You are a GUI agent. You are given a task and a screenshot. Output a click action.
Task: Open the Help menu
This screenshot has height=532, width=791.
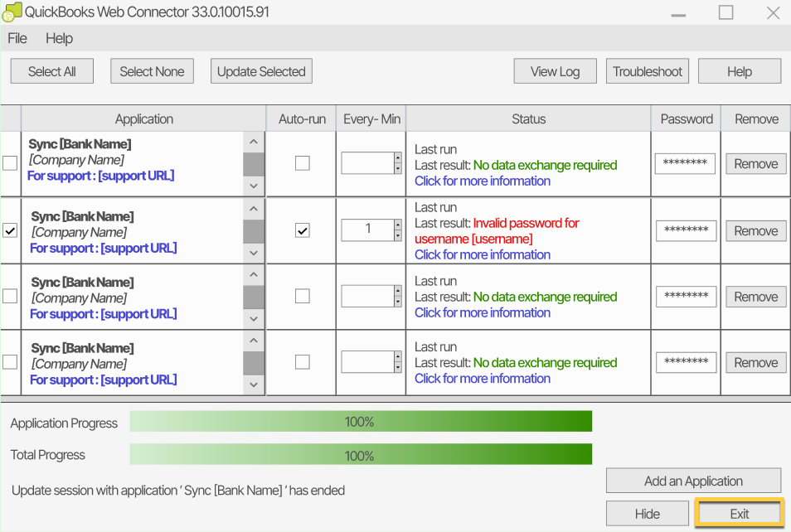click(x=59, y=38)
